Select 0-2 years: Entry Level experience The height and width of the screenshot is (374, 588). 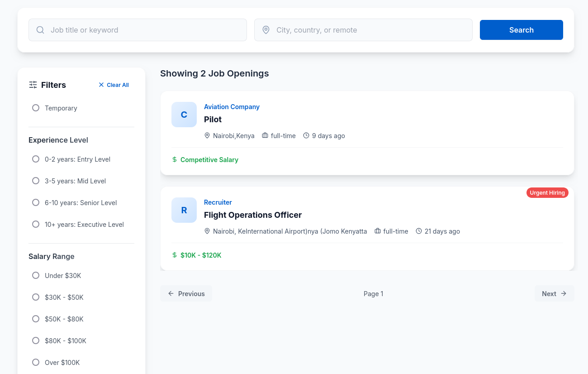coord(36,159)
